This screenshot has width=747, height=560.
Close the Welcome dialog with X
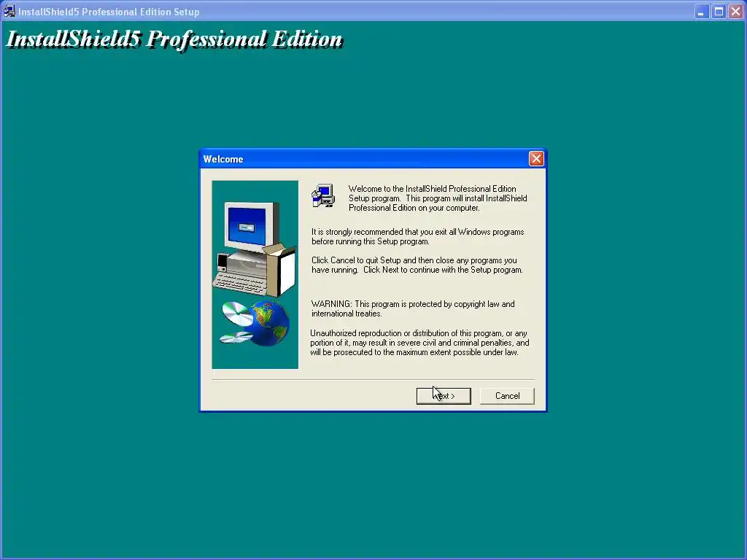[x=536, y=158]
